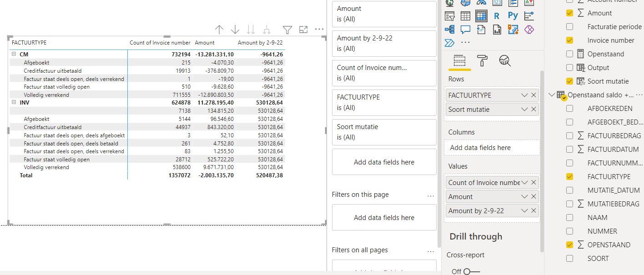This screenshot has height=275, width=644.
Task: Switch to the Analytics magnifier tab
Action: pyautogui.click(x=505, y=60)
